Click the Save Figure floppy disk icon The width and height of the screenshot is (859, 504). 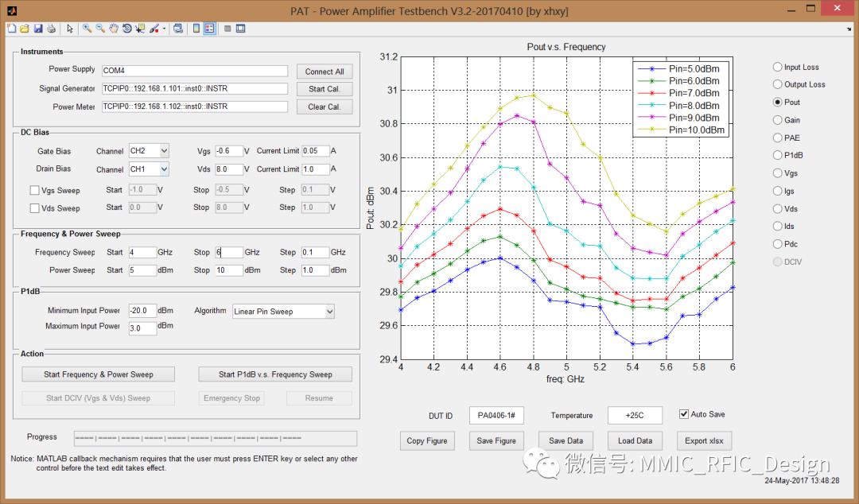pyautogui.click(x=37, y=29)
